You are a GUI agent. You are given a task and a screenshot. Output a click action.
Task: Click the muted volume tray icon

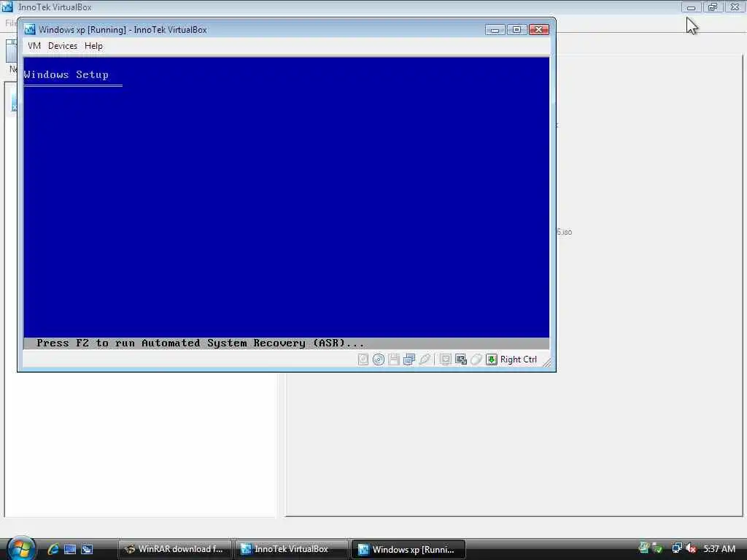click(691, 548)
